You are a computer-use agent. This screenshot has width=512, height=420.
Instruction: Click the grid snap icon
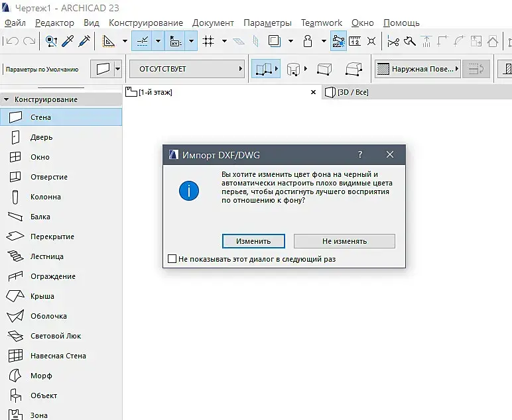click(208, 41)
